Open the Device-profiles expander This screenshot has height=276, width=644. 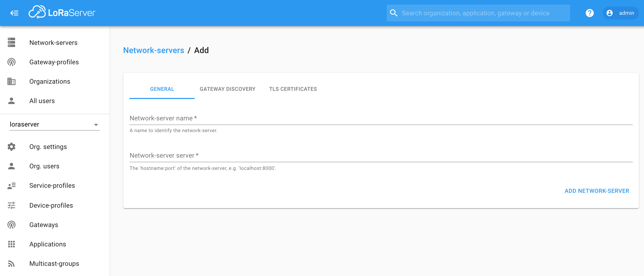click(51, 205)
